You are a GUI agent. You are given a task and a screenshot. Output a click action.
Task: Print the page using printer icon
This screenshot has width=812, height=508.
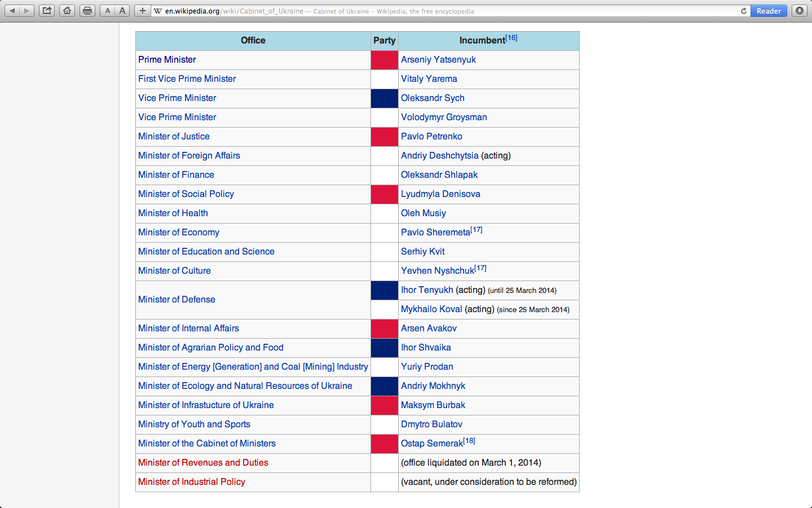click(x=87, y=11)
